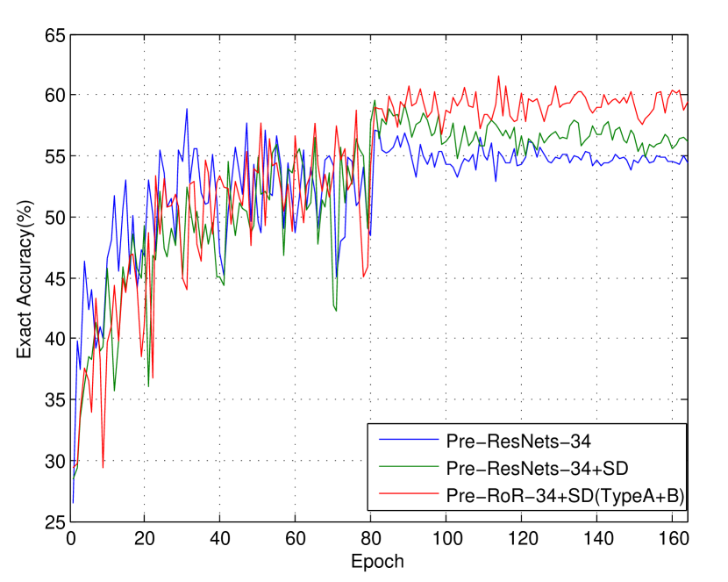728x582 pixels.
Task: Click the red line sample in legend
Action: tap(409, 493)
